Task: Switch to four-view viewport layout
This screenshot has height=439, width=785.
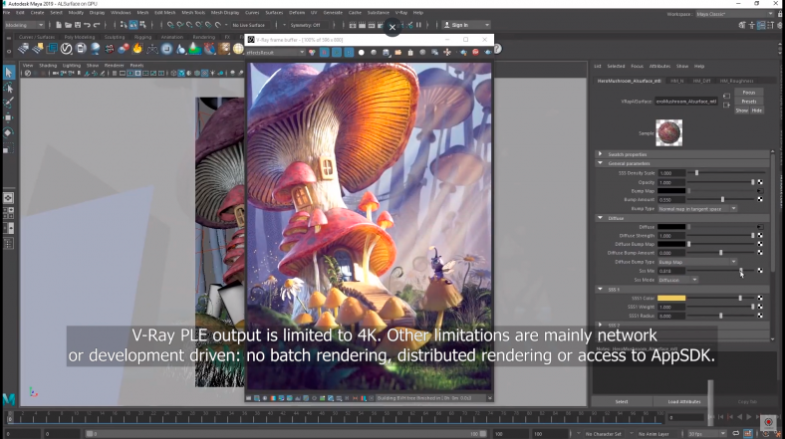Action: click(9, 213)
